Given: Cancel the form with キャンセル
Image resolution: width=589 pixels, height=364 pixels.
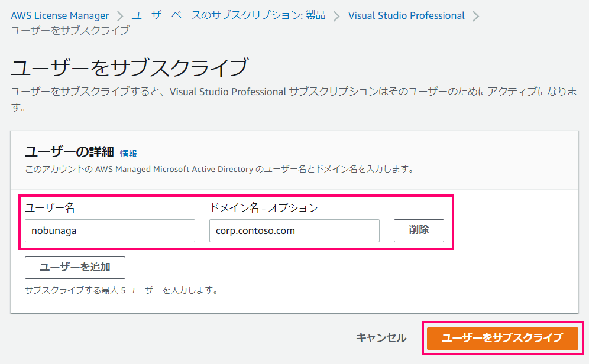Looking at the screenshot, I should (x=381, y=338).
